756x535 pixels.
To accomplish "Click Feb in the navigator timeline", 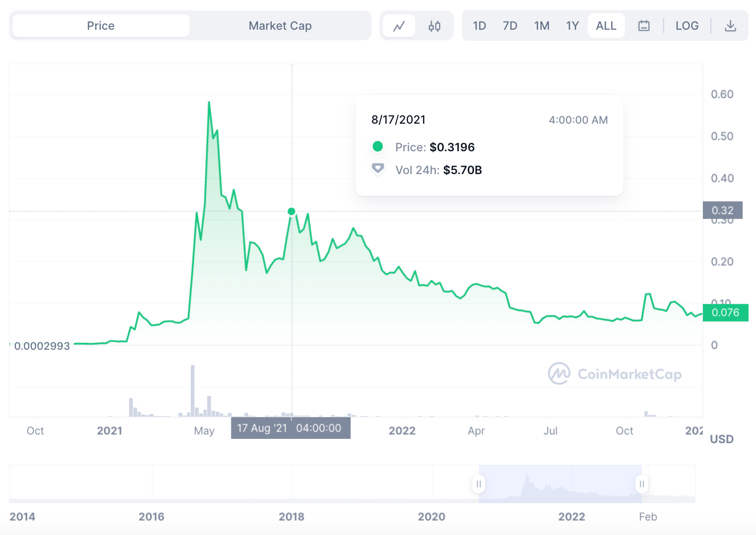I will point(648,516).
